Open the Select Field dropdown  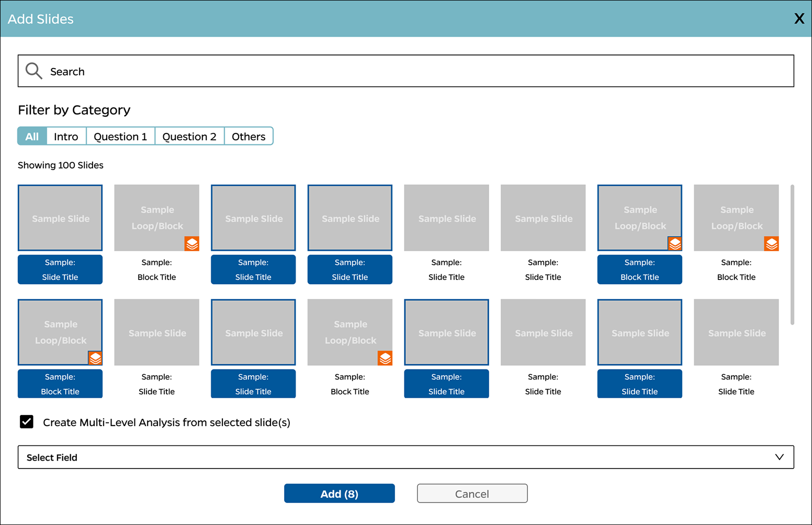[x=406, y=457]
